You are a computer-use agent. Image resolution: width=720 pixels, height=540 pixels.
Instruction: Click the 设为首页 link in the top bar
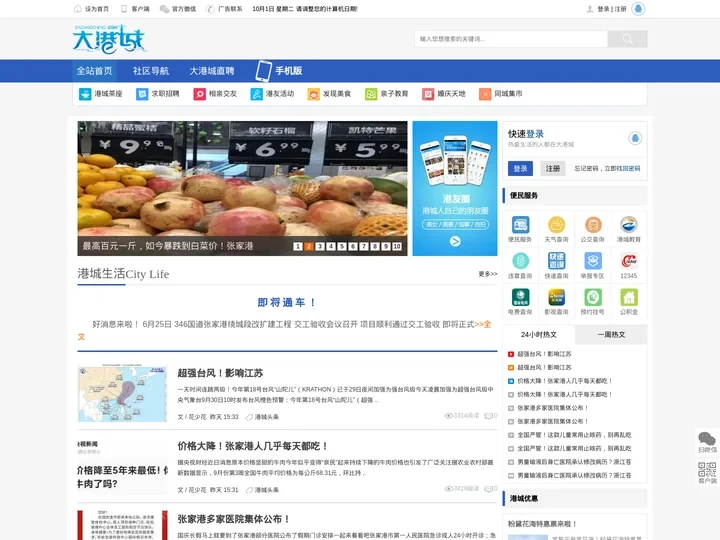click(x=92, y=9)
